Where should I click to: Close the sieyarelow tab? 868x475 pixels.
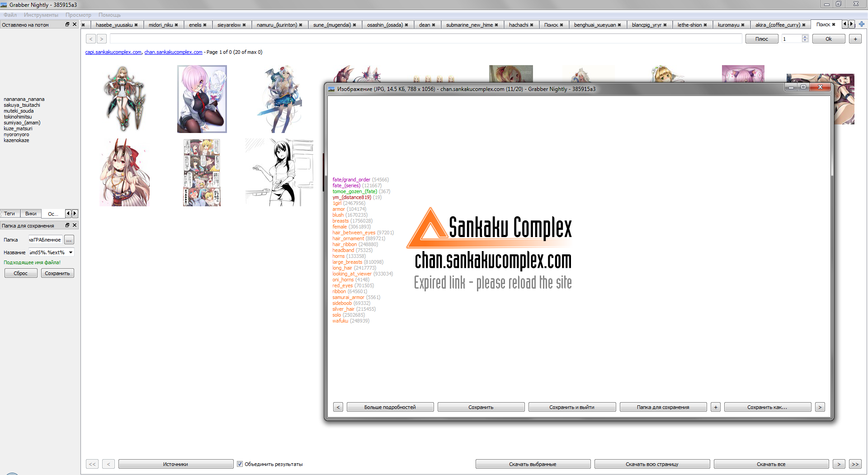click(244, 25)
